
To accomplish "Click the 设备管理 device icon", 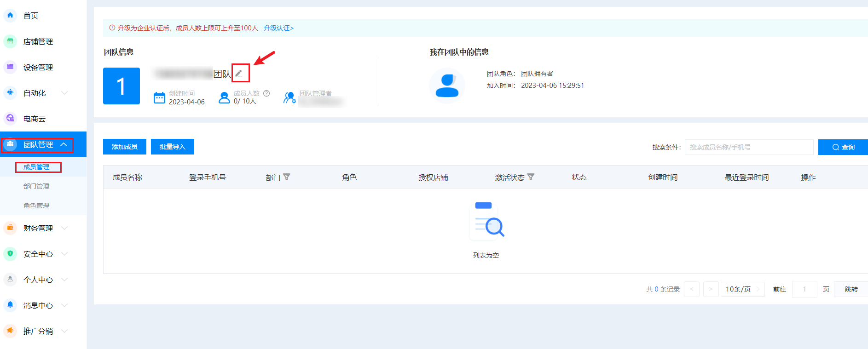I will point(10,67).
